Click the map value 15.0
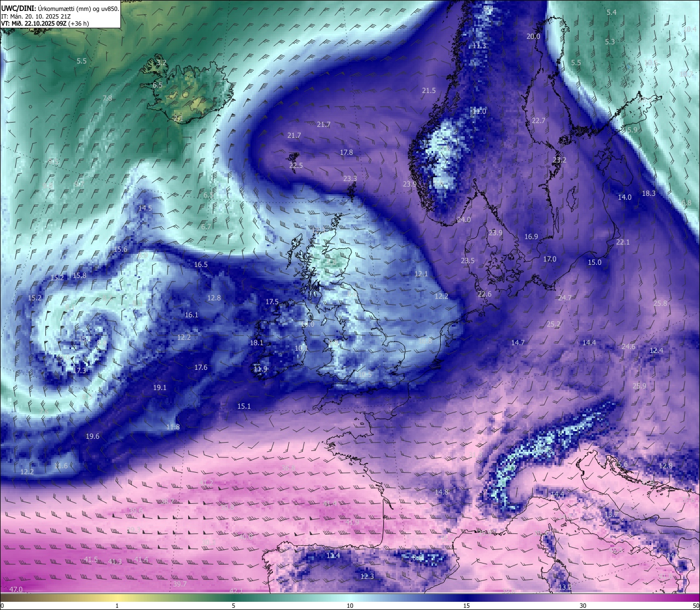The image size is (700, 610). point(594,263)
